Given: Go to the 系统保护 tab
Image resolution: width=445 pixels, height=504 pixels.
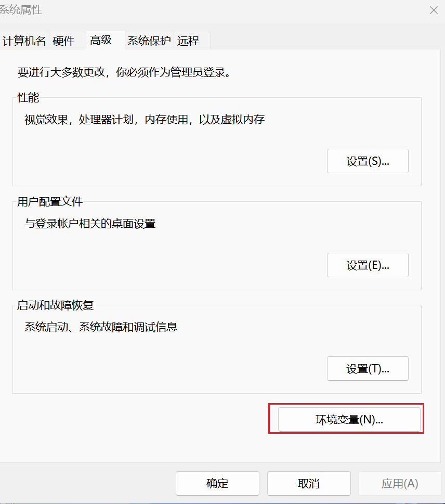Looking at the screenshot, I should pyautogui.click(x=149, y=41).
